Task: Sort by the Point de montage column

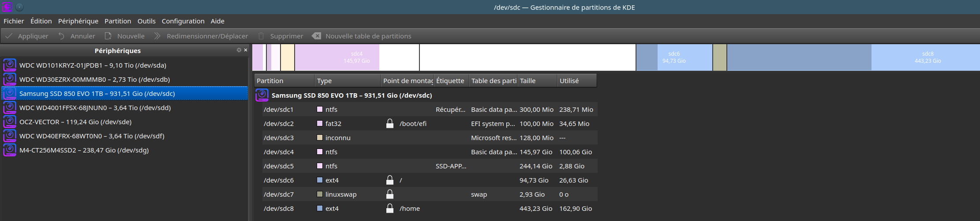Action: 407,80
